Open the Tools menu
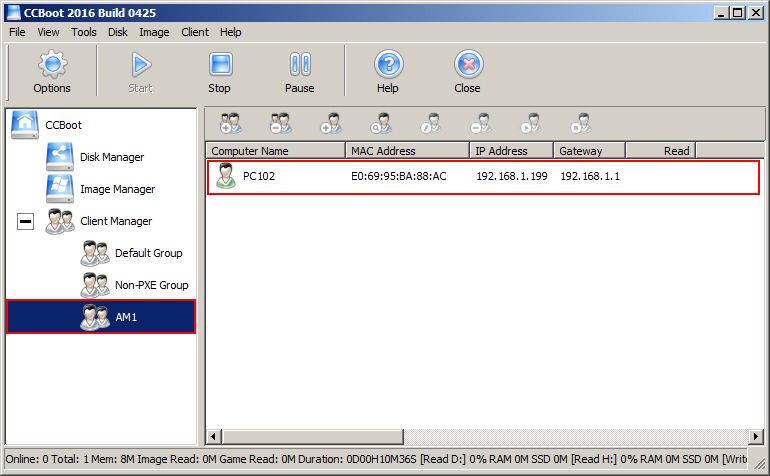Image resolution: width=770 pixels, height=476 pixels. 83,32
